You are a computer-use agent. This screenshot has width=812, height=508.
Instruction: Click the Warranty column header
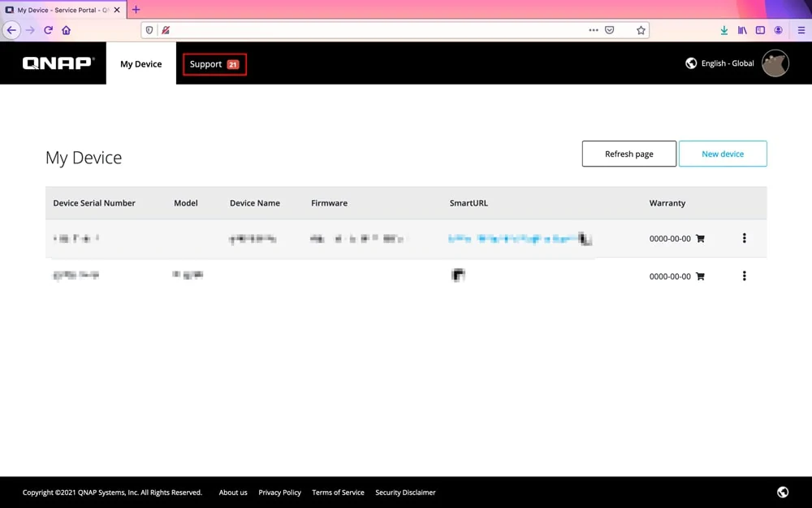click(x=667, y=203)
